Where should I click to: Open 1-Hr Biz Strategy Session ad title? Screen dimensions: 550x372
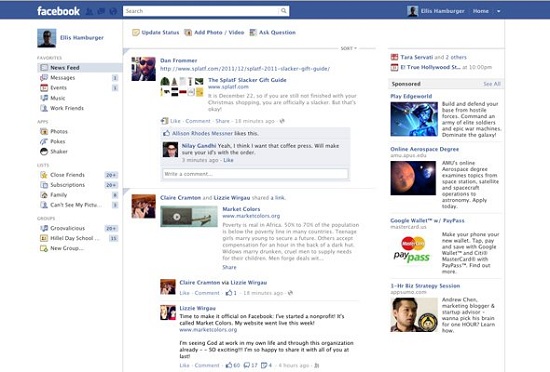click(x=425, y=286)
